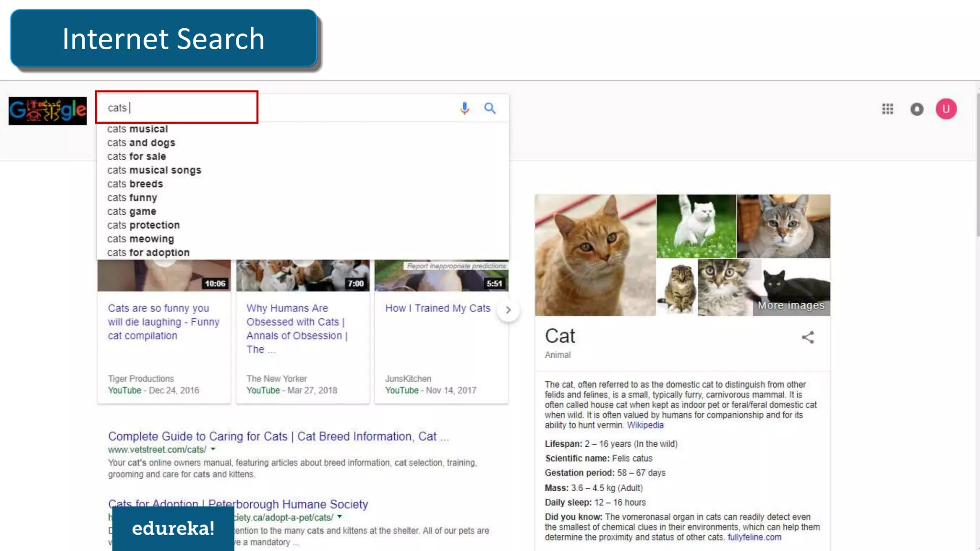Viewport: 980px width, 551px height.
Task: Select suggestion cats for adoption
Action: pyautogui.click(x=148, y=253)
